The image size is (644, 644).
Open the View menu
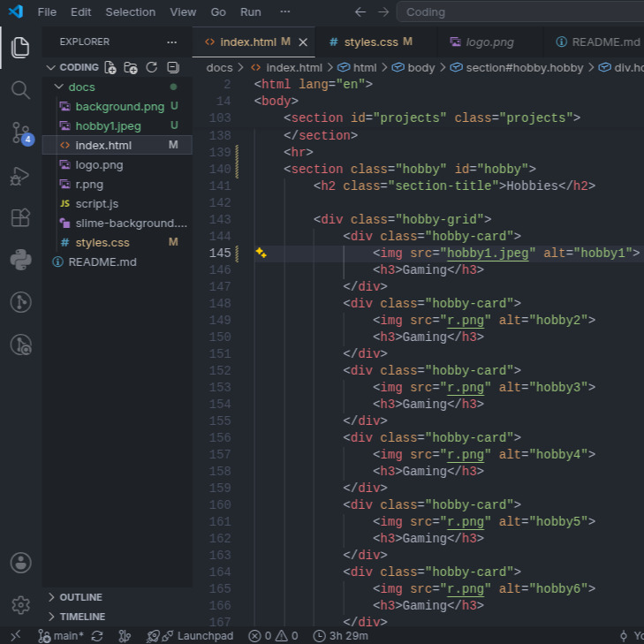(183, 11)
